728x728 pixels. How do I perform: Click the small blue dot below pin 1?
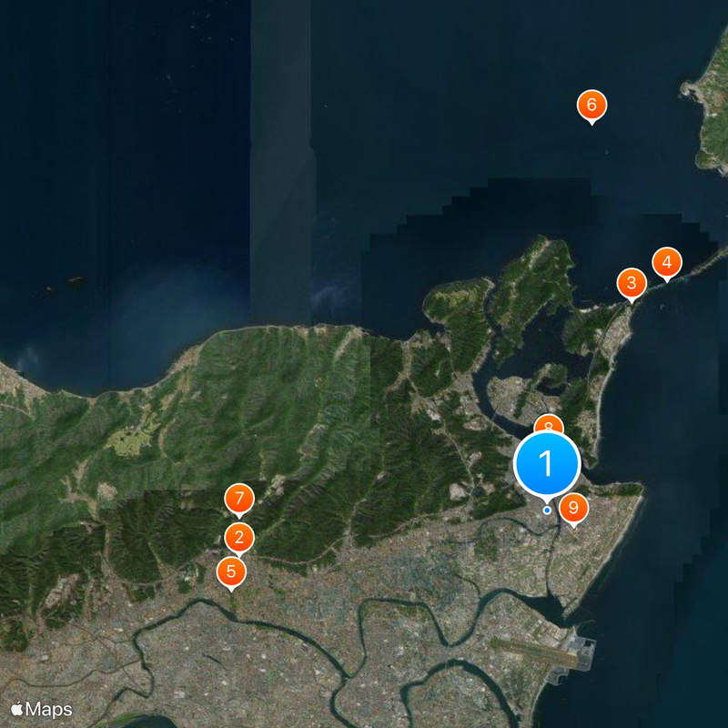point(547,511)
